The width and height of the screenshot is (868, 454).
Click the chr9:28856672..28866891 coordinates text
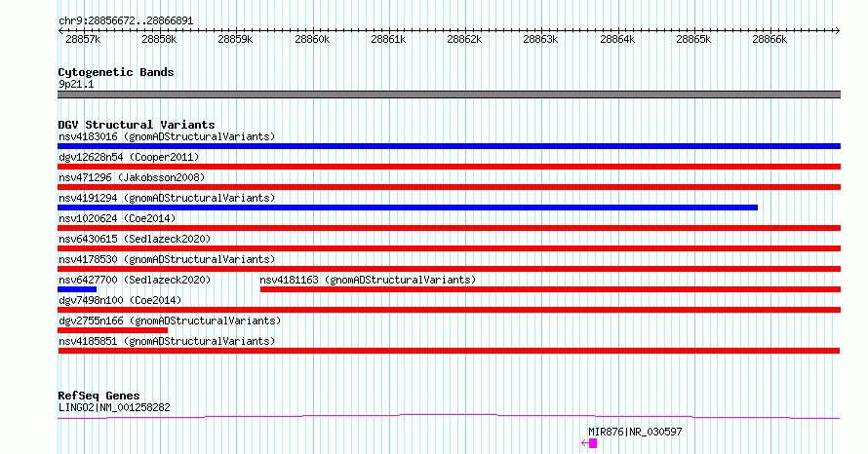pyautogui.click(x=126, y=21)
